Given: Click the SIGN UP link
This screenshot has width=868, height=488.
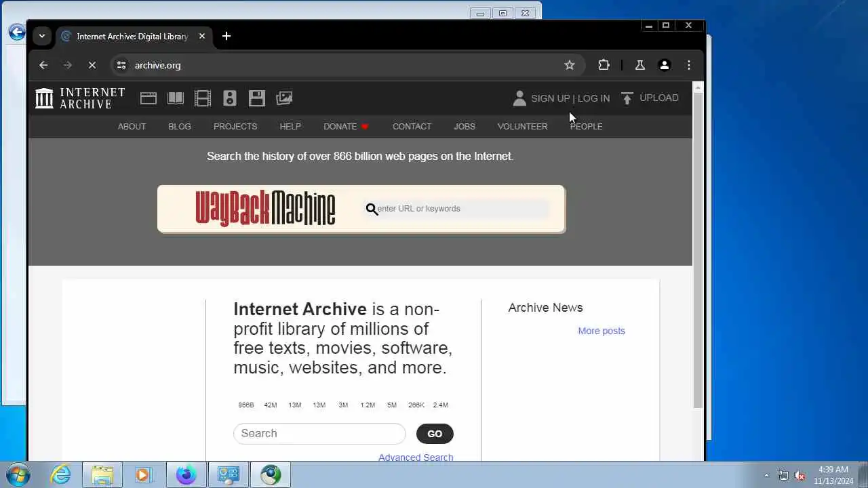Looking at the screenshot, I should (550, 98).
